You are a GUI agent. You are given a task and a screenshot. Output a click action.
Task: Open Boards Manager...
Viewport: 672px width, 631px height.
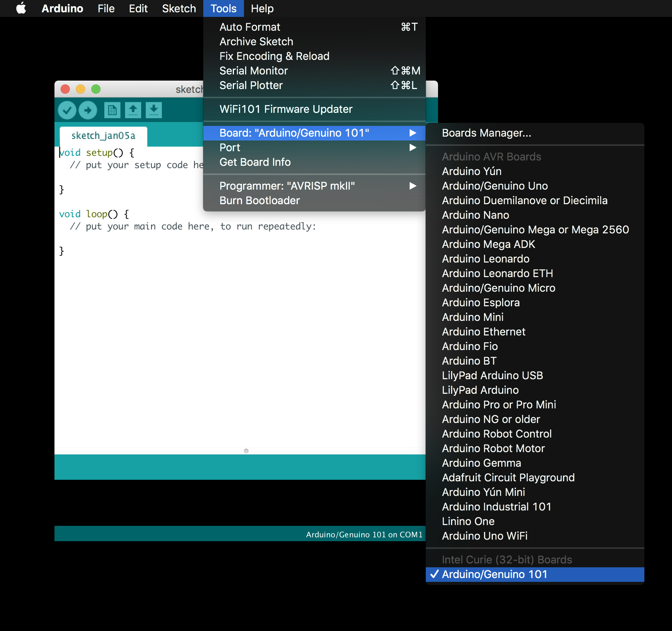535,133
